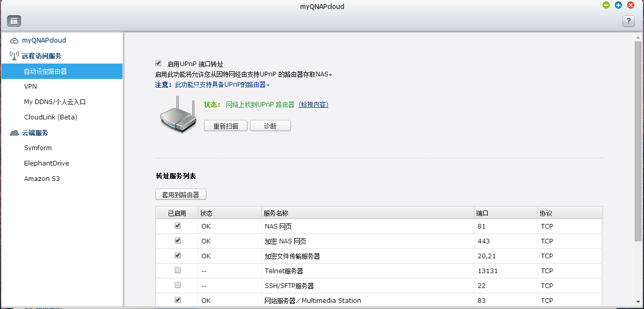The width and height of the screenshot is (644, 309).
Task: Click port value 443
Action: [x=483, y=241]
